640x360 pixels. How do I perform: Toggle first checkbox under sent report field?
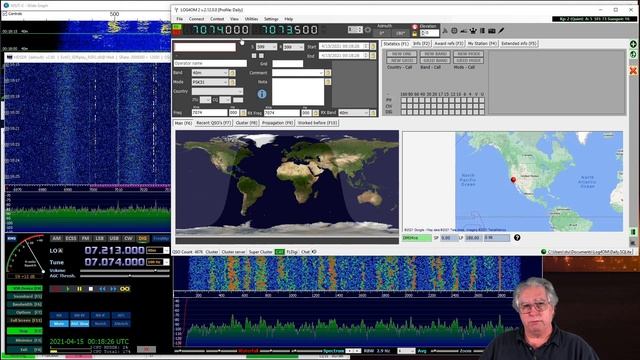(254, 56)
